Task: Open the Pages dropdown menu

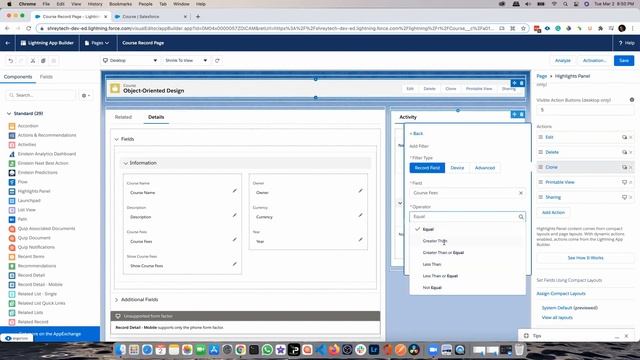Action: click(x=97, y=43)
